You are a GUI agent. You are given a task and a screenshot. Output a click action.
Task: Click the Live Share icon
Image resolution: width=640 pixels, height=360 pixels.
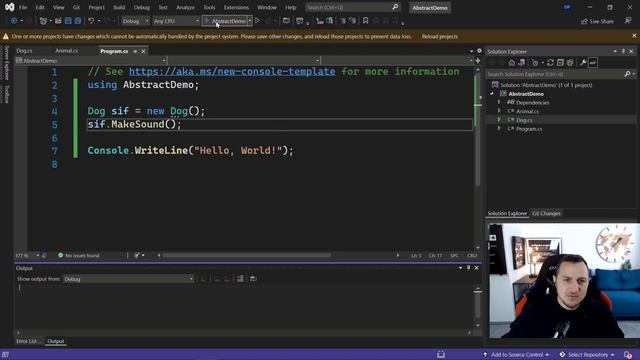pos(584,21)
